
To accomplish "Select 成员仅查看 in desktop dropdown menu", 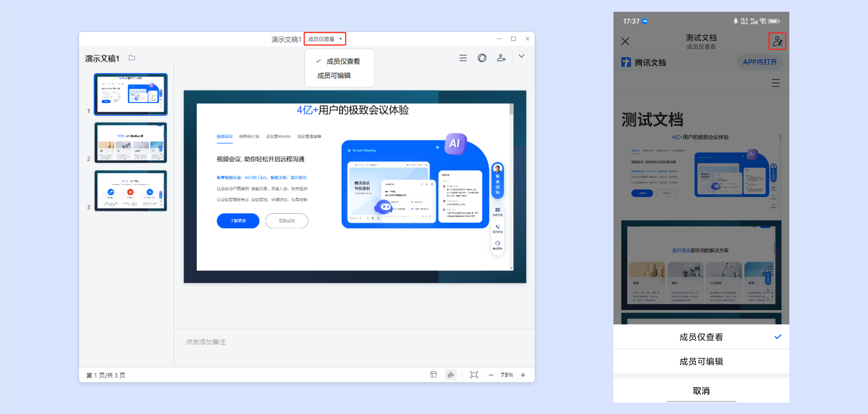I will point(339,61).
